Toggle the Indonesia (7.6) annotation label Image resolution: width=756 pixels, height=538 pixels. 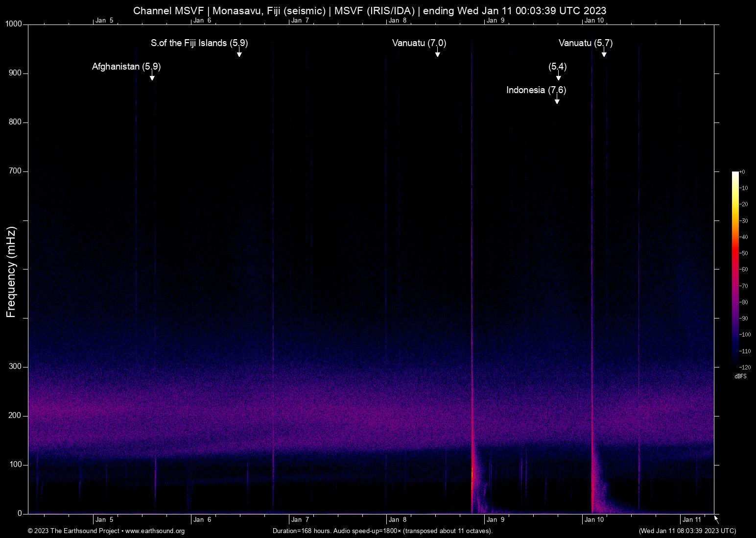tap(536, 90)
